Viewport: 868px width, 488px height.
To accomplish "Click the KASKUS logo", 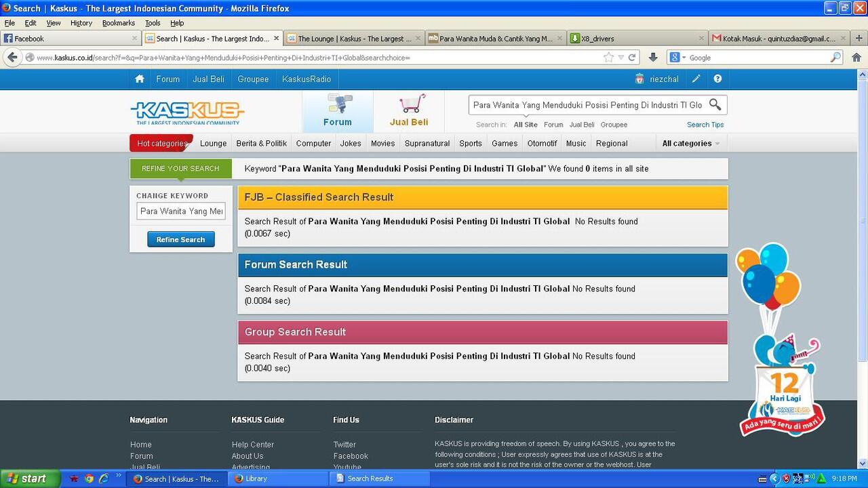I will pyautogui.click(x=187, y=113).
